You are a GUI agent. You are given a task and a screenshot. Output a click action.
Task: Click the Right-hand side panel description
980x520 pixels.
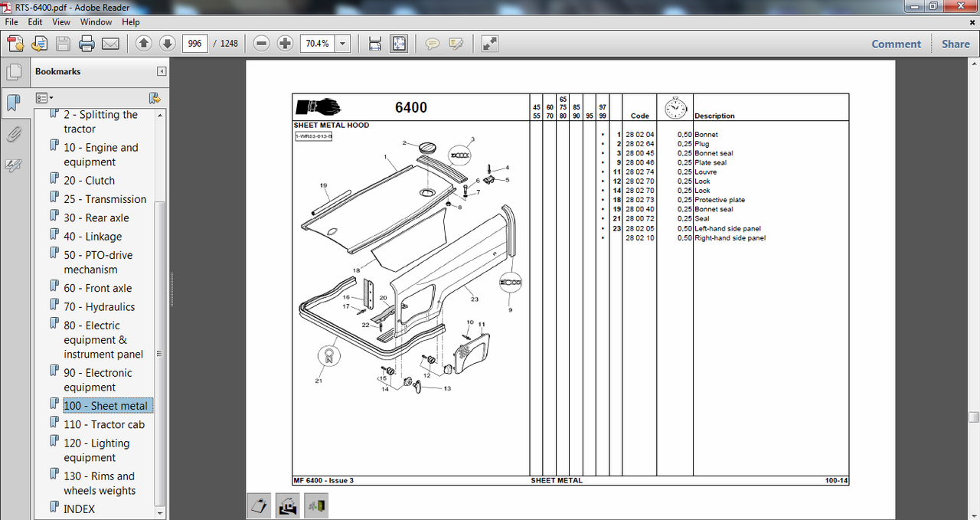tap(730, 238)
